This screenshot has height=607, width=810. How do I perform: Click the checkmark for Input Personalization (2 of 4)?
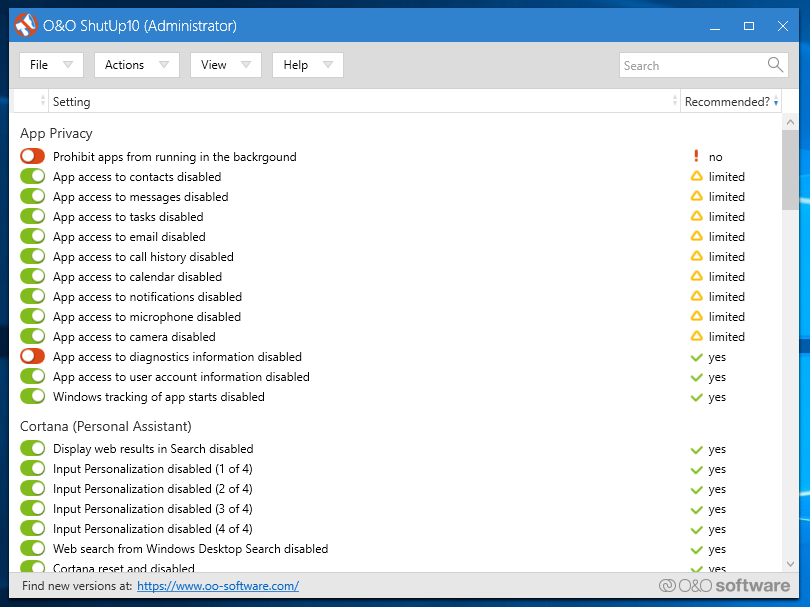click(696, 489)
